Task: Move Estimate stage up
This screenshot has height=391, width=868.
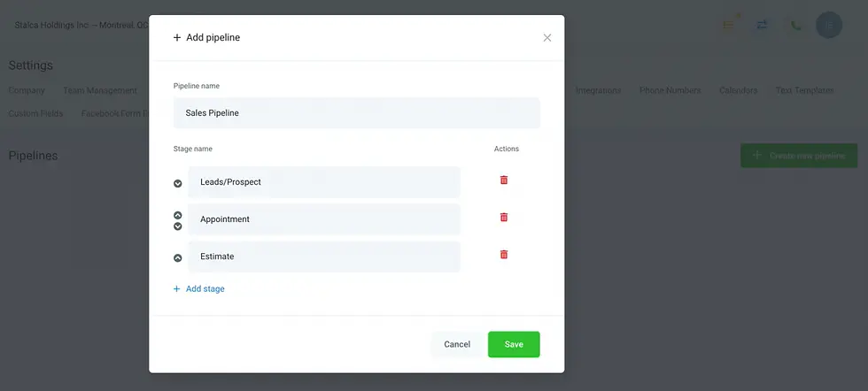Action: (178, 257)
